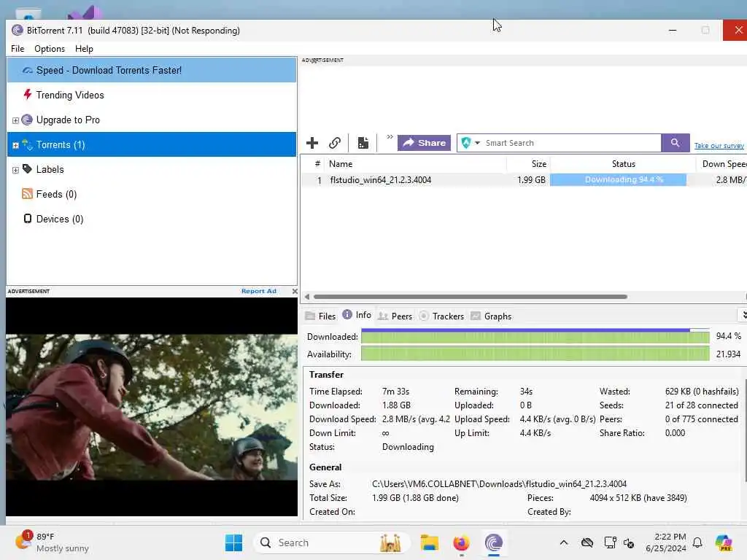
Task: Click the torrent list horizontal scrollbar
Action: (x=471, y=297)
